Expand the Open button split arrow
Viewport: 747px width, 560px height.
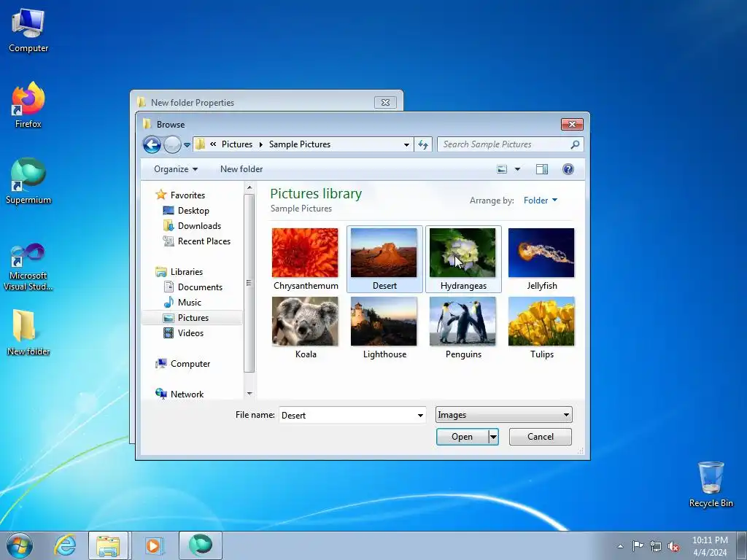point(494,437)
